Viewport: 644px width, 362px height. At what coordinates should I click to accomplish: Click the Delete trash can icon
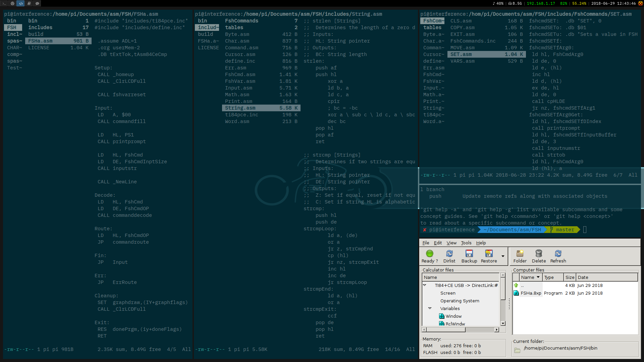coord(539,253)
